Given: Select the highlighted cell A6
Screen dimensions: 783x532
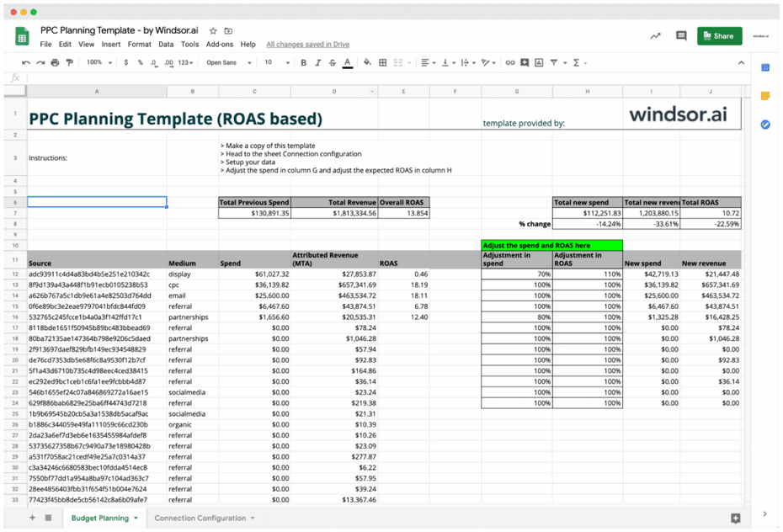Looking at the screenshot, I should tap(97, 202).
